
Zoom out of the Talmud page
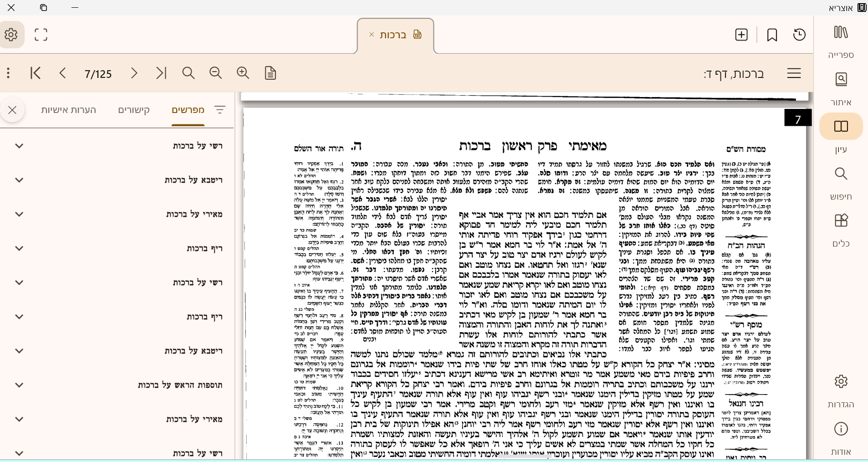pyautogui.click(x=215, y=73)
